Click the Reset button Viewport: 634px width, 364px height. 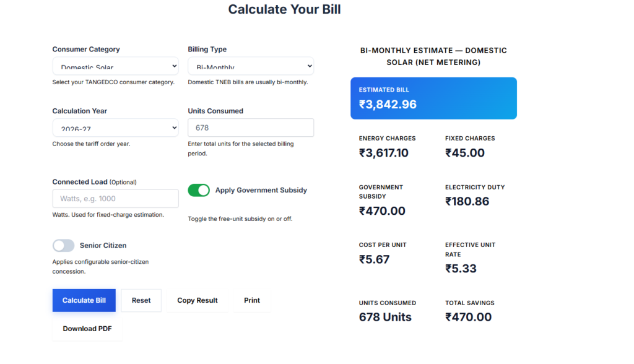(x=141, y=300)
